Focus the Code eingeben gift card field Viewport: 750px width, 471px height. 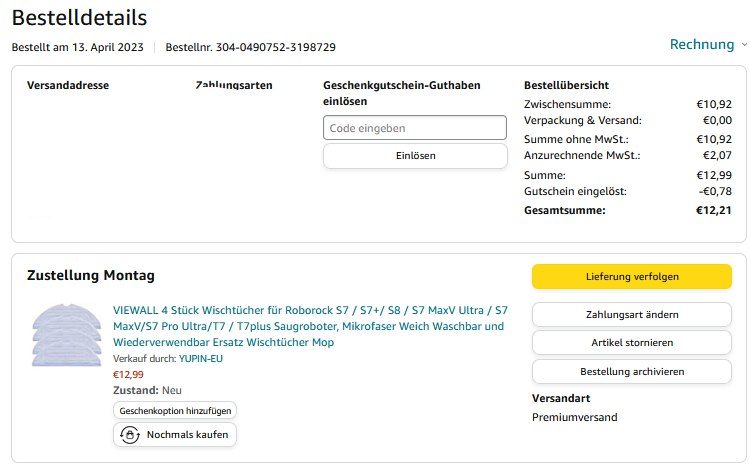click(x=415, y=128)
